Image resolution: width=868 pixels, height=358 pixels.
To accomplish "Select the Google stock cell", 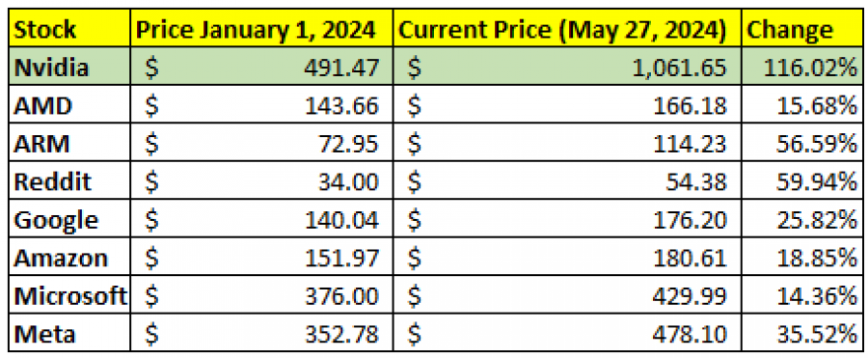I will [x=69, y=220].
